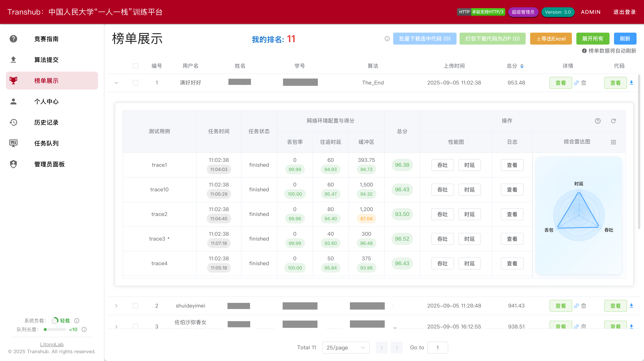This screenshot has height=361, width=644.
Task: Click the 导出Excel button
Action: tap(551, 39)
